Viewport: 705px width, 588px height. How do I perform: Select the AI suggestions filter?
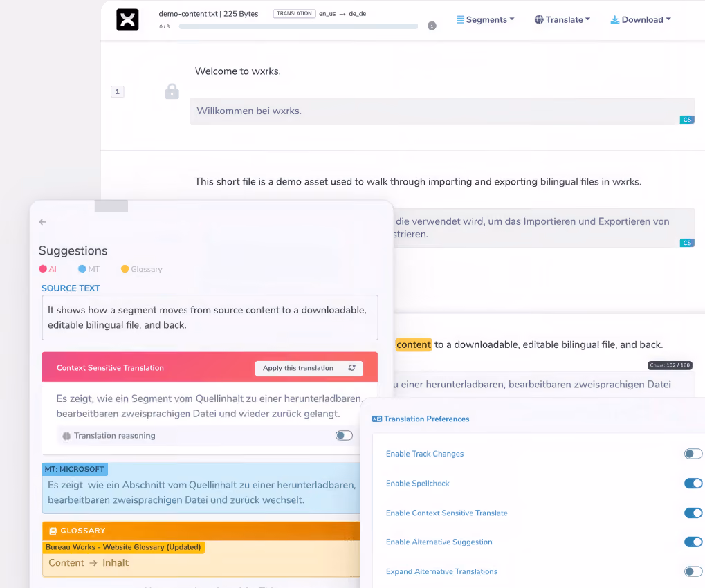(48, 269)
